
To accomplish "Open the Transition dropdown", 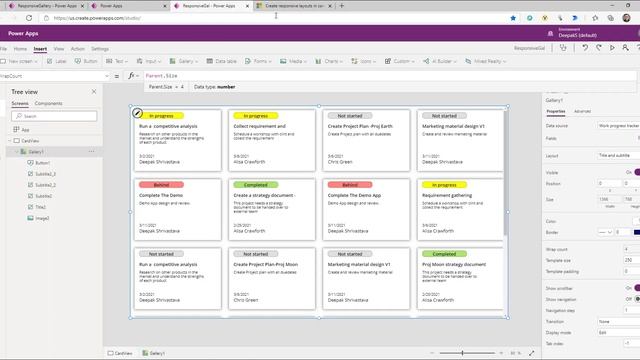I will (x=618, y=322).
